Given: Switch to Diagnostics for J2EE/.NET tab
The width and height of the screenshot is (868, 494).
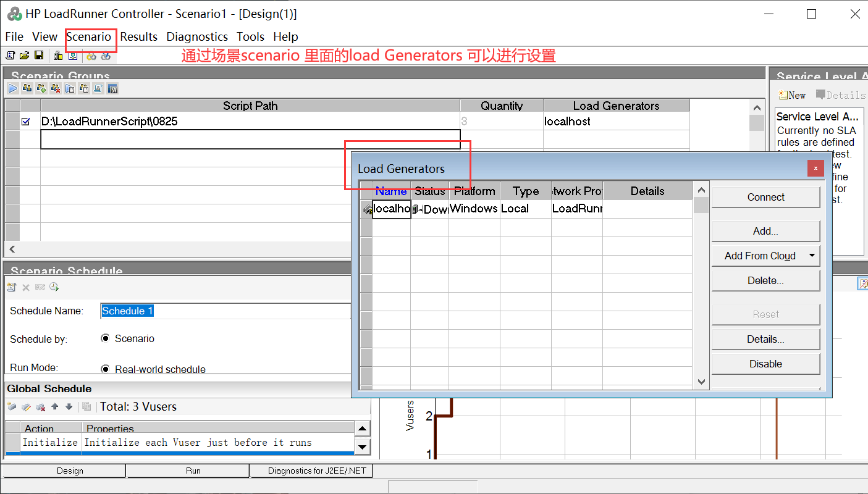Looking at the screenshot, I should click(317, 471).
